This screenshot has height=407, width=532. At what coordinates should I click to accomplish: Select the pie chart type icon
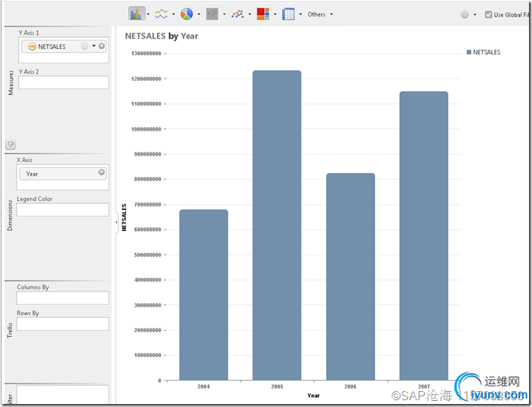click(186, 14)
